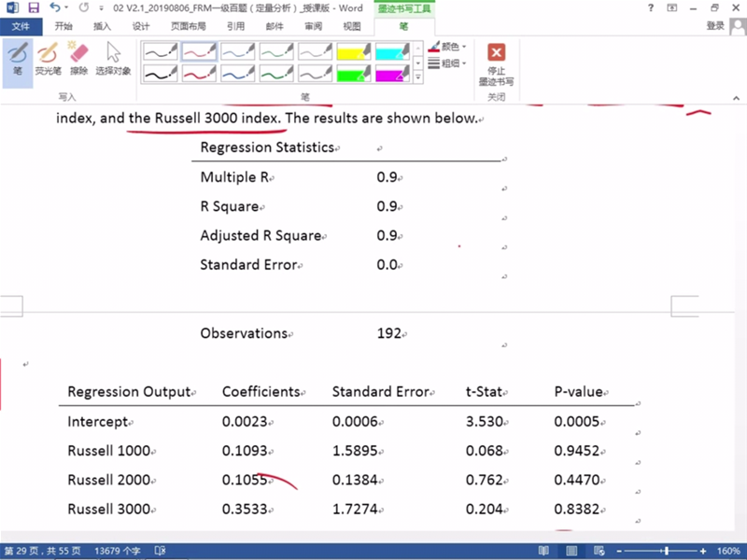
Task: Activate the 擦除 eraser tool
Action: click(78, 58)
